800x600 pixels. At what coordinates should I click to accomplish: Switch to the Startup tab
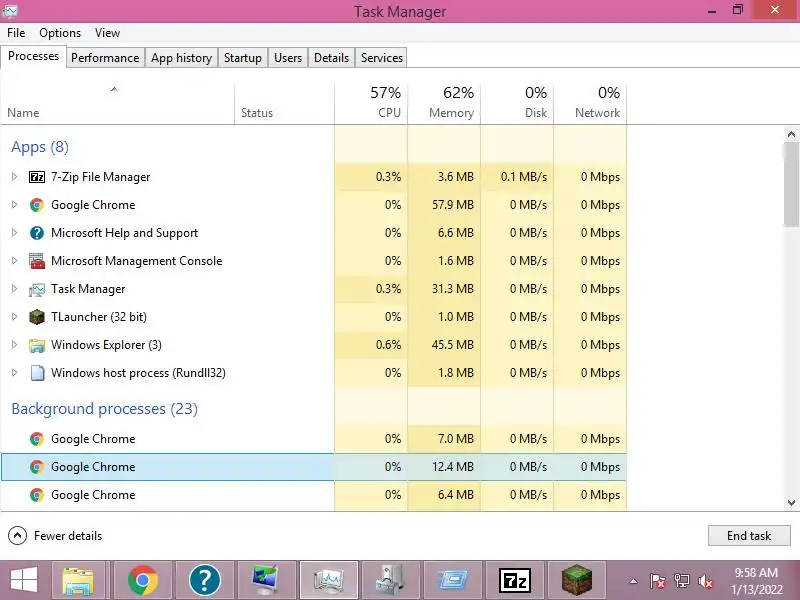[242, 58]
